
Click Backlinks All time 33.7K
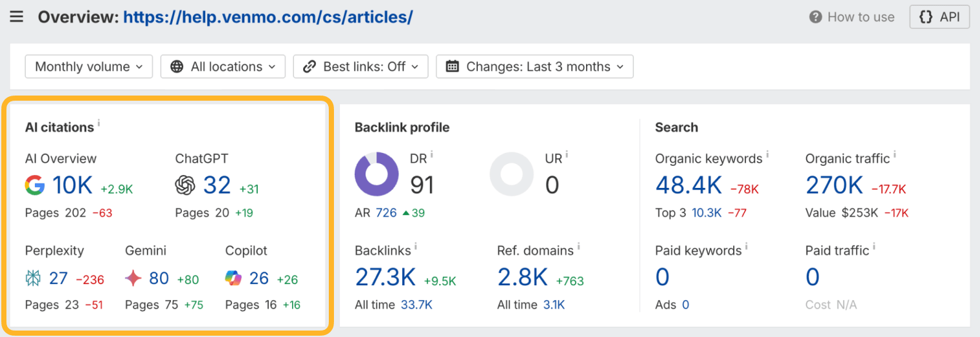pyautogui.click(x=416, y=305)
